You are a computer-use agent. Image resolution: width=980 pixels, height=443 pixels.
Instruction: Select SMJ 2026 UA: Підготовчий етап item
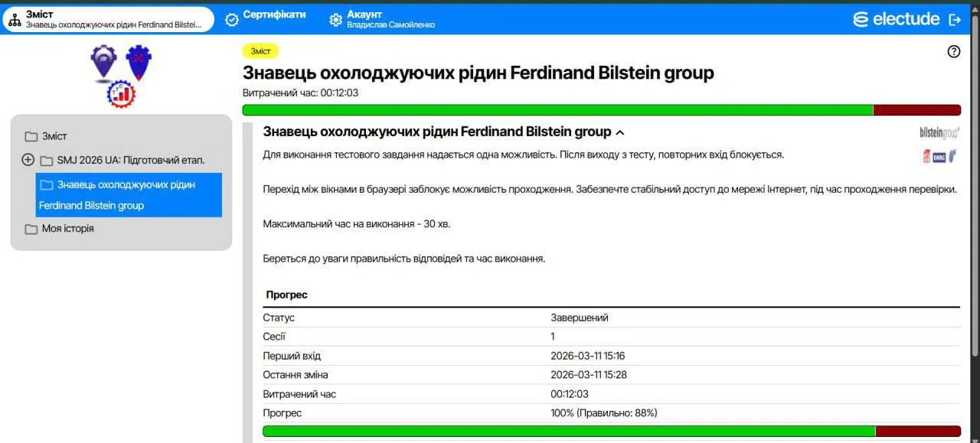(x=131, y=160)
